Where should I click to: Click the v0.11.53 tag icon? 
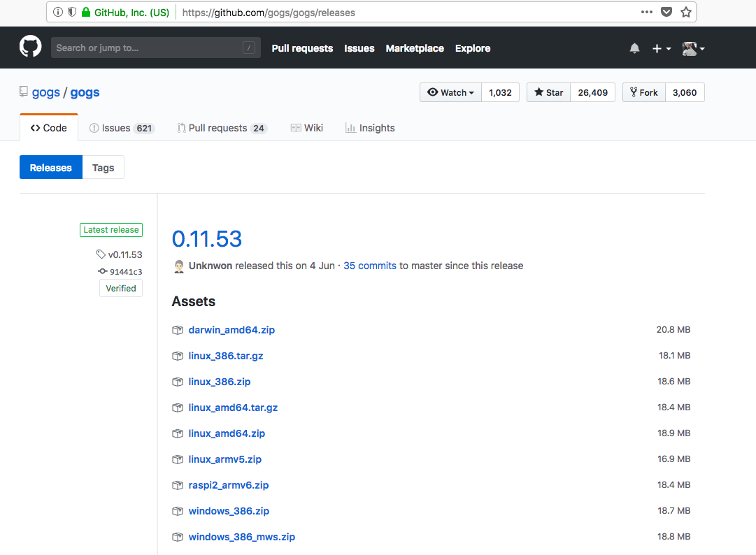pos(101,254)
